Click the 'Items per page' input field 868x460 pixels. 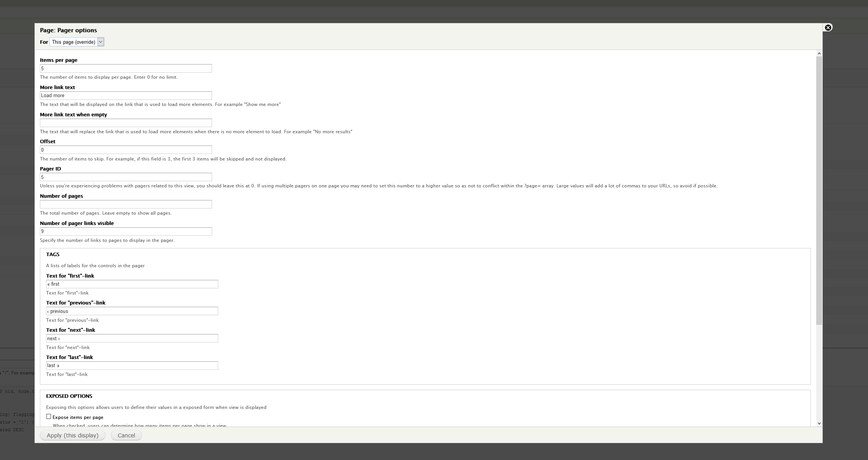pyautogui.click(x=126, y=68)
